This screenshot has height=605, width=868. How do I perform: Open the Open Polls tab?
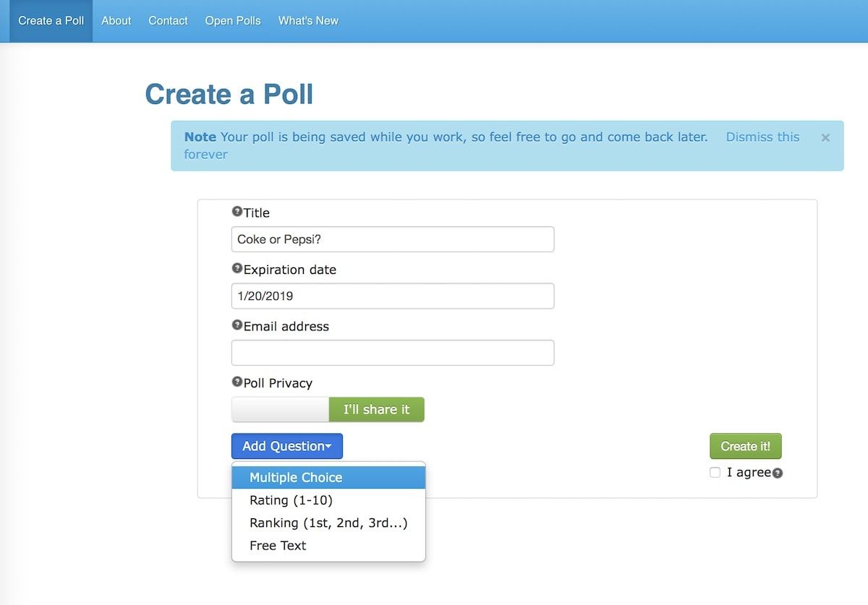pos(233,21)
